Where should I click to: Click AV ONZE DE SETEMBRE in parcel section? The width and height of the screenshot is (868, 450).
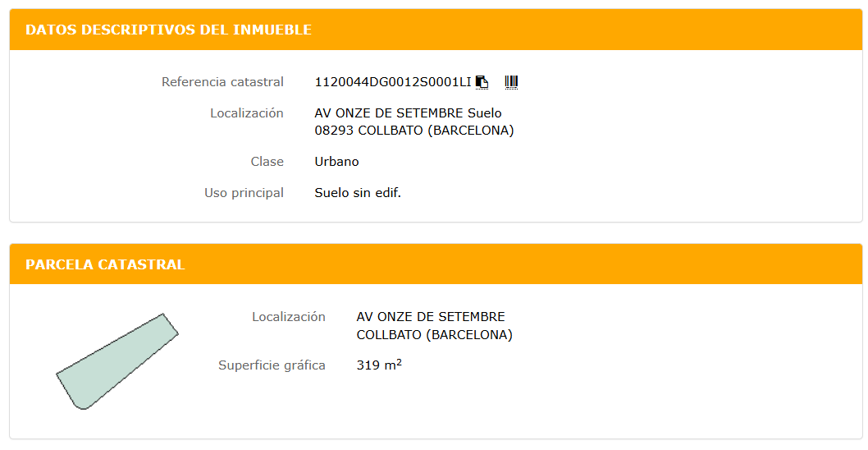click(431, 316)
